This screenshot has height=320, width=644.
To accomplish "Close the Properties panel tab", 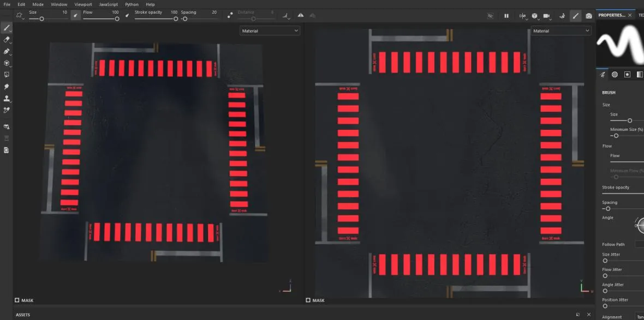I will coord(630,15).
